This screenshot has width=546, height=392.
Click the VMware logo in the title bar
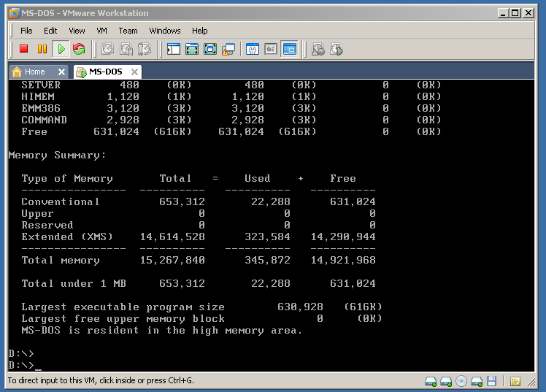coord(15,13)
